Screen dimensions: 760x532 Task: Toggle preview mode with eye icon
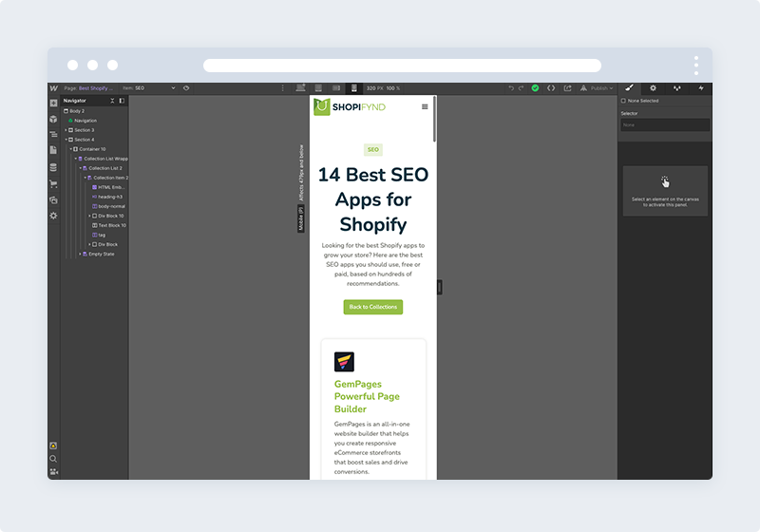tap(186, 88)
